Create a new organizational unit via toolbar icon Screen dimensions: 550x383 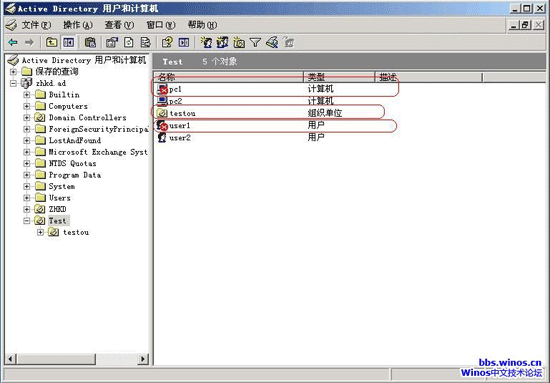click(x=239, y=42)
